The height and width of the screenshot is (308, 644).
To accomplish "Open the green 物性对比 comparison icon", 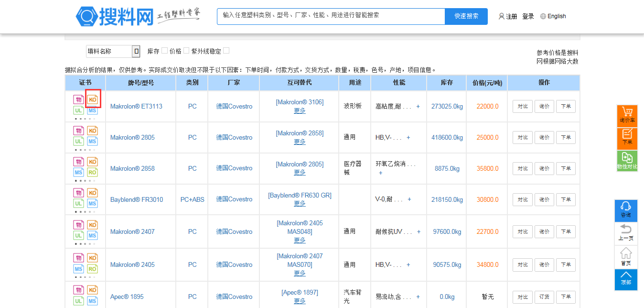I will (626, 161).
